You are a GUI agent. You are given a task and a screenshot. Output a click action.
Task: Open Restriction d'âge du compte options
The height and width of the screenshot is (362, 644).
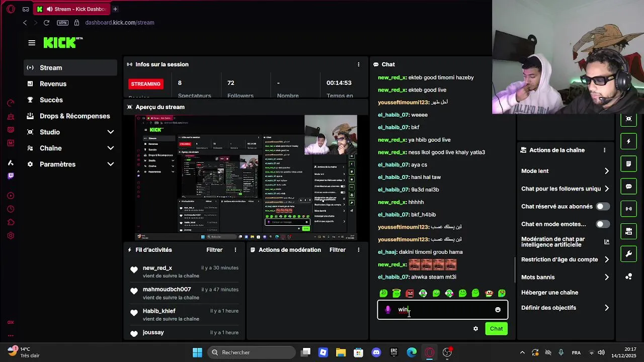click(566, 259)
